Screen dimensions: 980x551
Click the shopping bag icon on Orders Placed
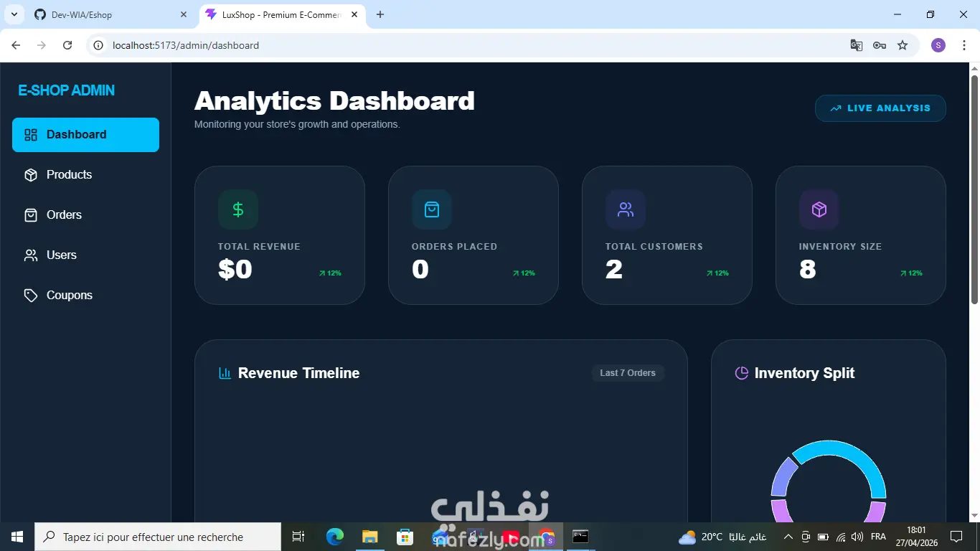click(432, 209)
